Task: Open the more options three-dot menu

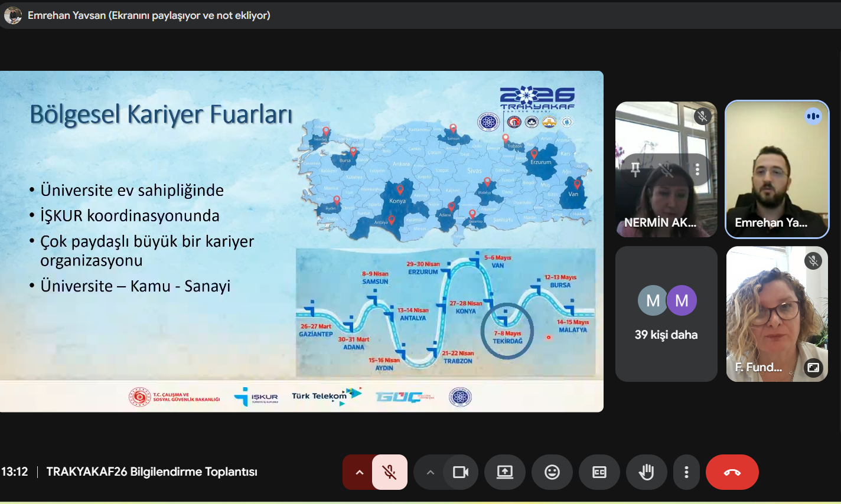Action: 686,472
